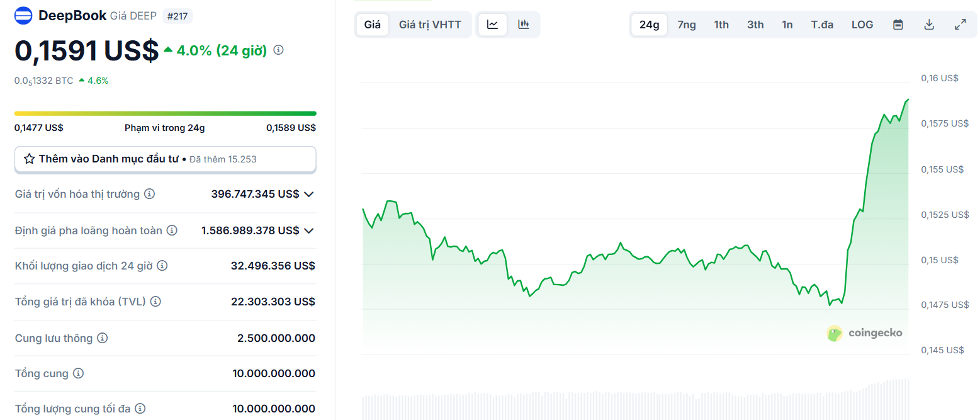Image resolution: width=980 pixels, height=420 pixels.
Task: Click the 1332 BTC price text
Action: pos(44,81)
